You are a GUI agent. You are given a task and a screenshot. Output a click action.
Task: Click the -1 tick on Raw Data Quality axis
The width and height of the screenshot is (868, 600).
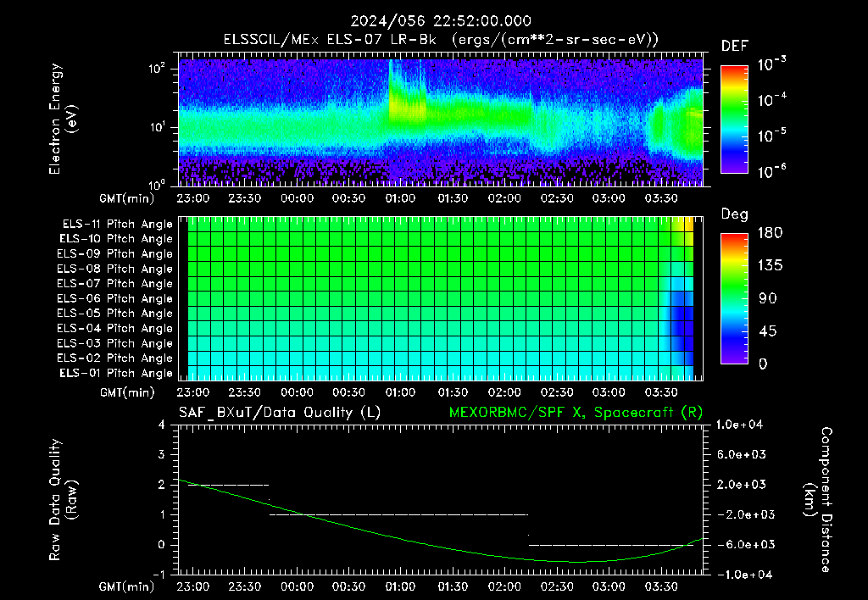coord(159,575)
